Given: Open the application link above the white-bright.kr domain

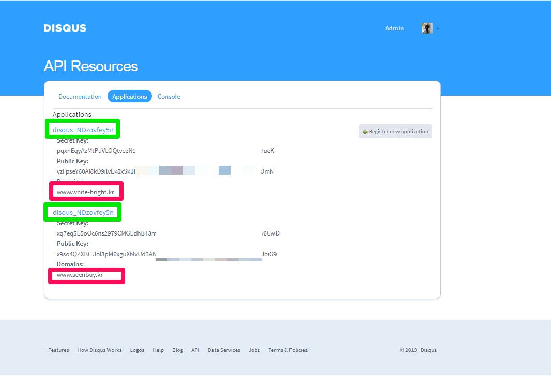Looking at the screenshot, I should 83,130.
